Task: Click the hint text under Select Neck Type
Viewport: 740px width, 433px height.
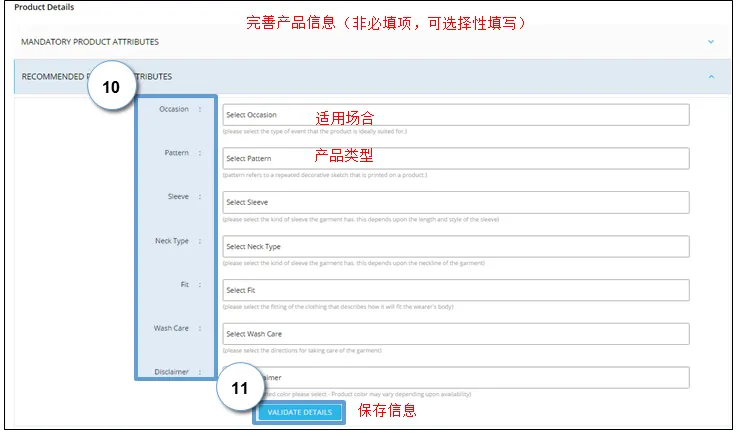Action: point(353,263)
